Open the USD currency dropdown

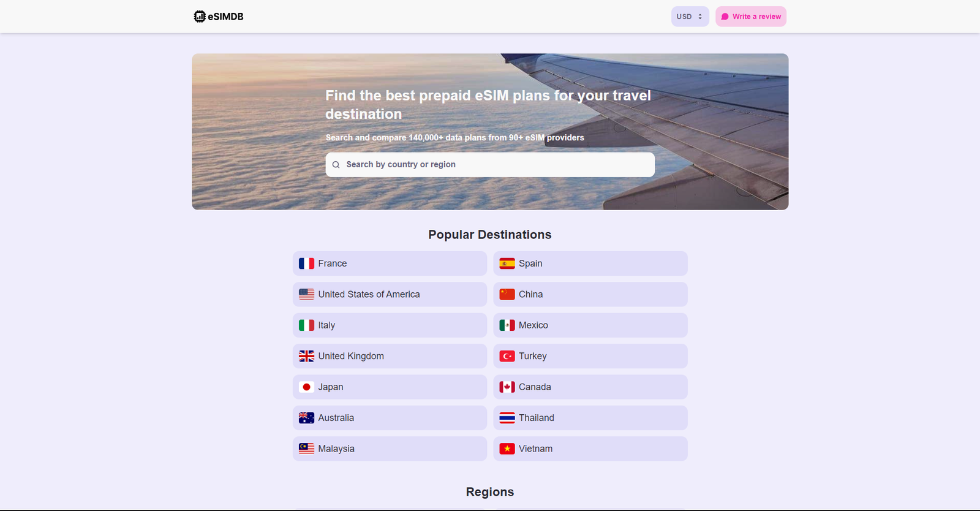[690, 17]
